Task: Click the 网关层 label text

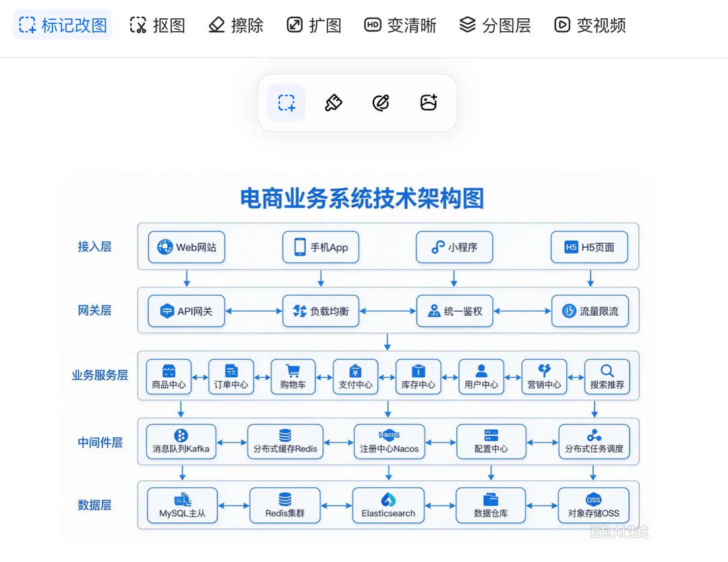Action: pos(95,310)
